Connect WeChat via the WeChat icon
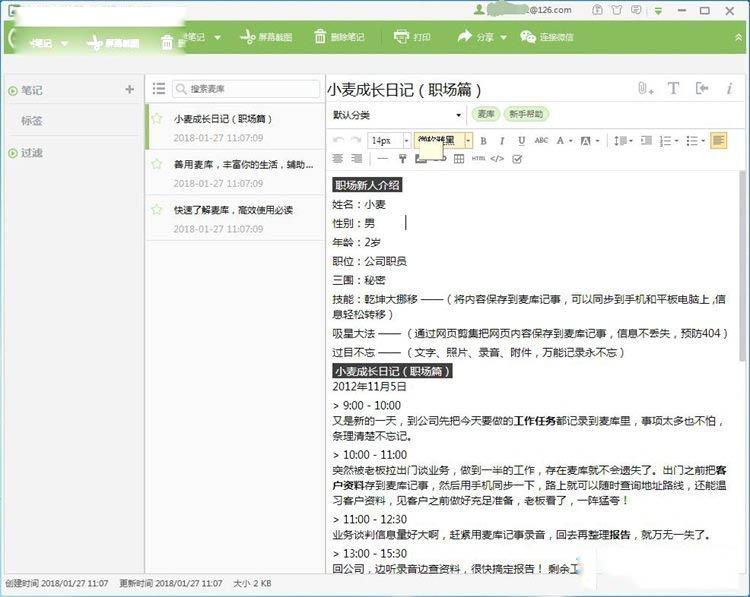This screenshot has height=597, width=750. point(528,37)
